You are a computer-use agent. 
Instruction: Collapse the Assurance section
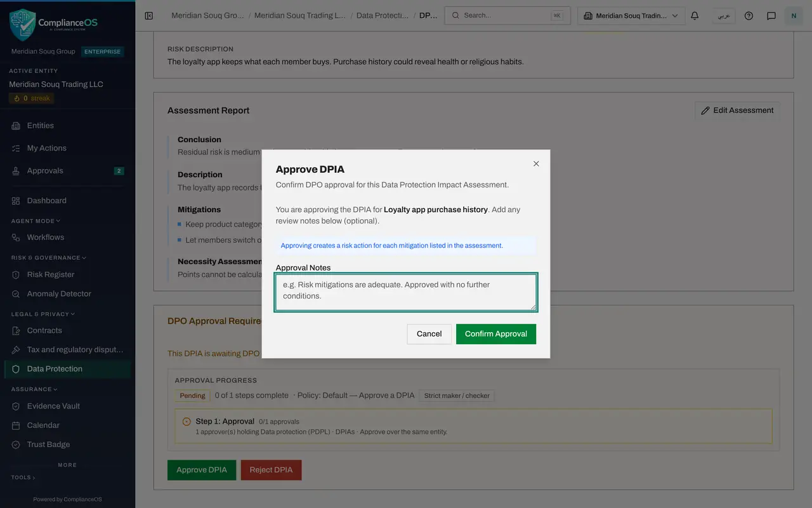(x=34, y=389)
